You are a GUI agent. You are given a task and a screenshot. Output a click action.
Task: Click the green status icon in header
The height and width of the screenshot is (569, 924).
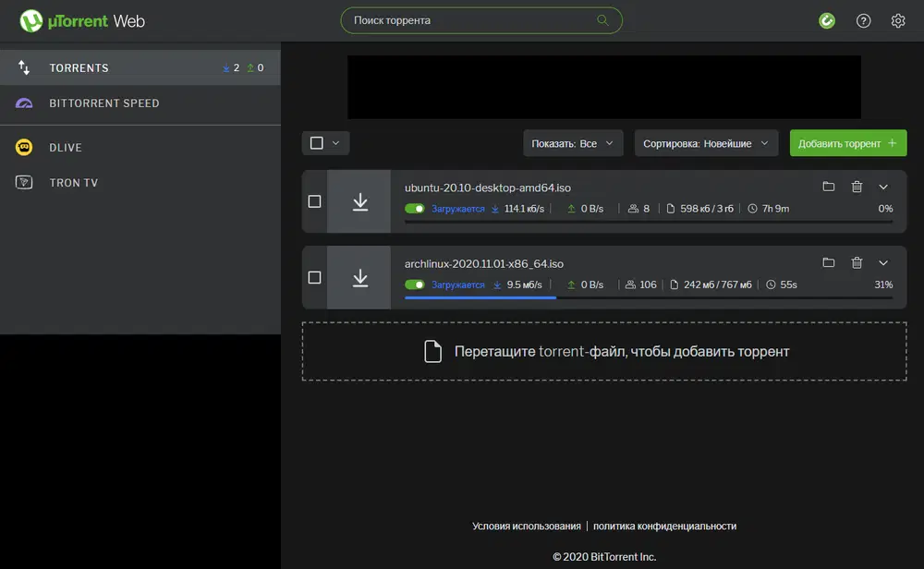tap(827, 20)
